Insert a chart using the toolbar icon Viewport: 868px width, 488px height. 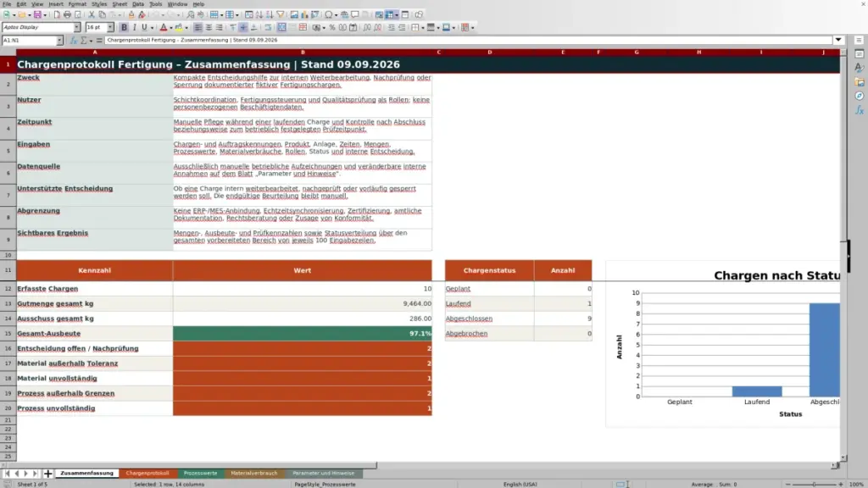pyautogui.click(x=304, y=15)
